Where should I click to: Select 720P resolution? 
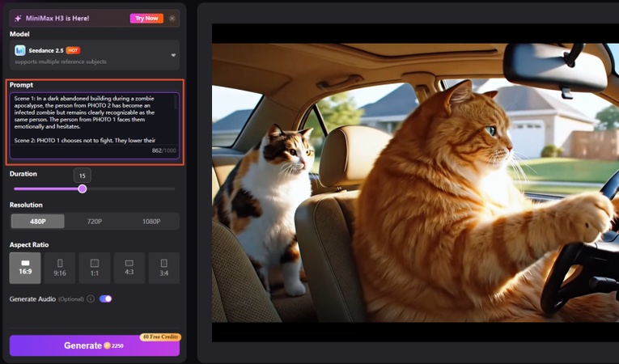[x=95, y=222]
